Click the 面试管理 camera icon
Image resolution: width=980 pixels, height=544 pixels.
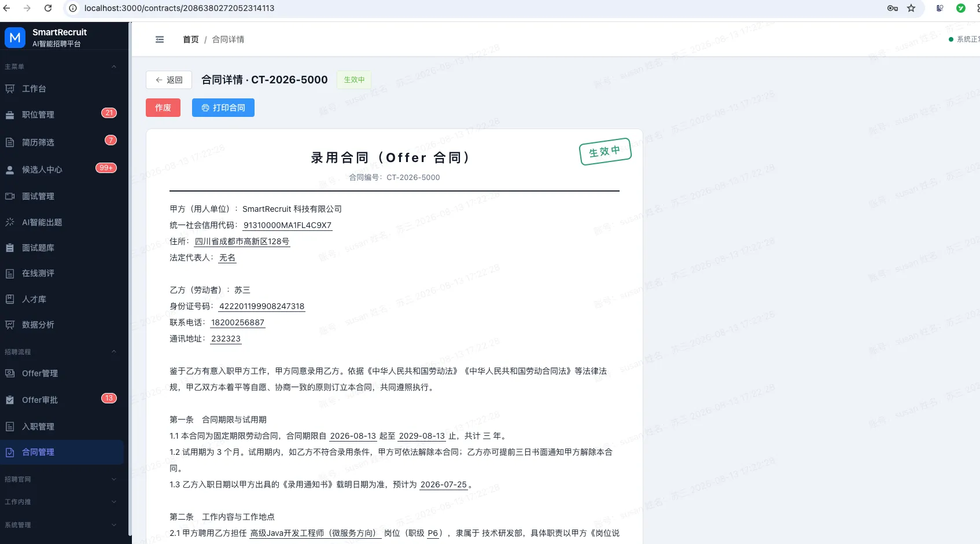pyautogui.click(x=10, y=196)
